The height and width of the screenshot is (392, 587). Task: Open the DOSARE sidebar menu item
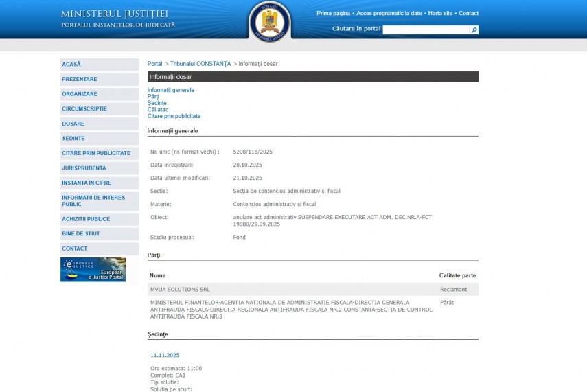click(73, 124)
